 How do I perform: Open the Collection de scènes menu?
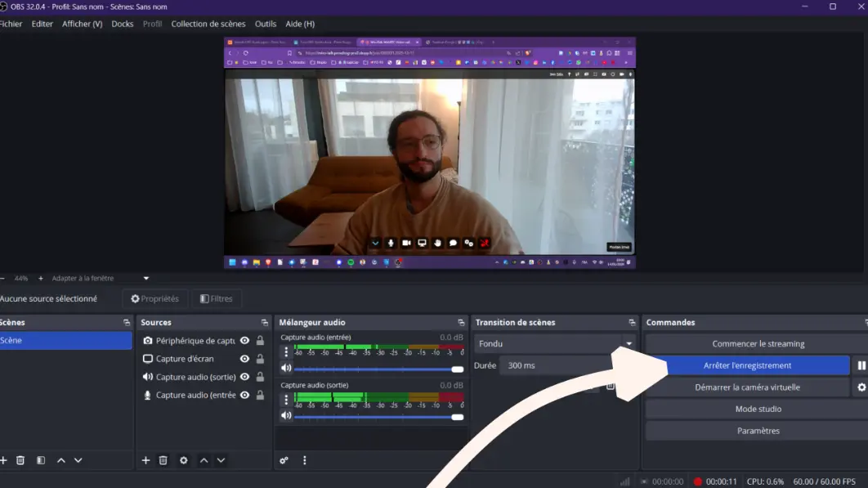tap(208, 24)
